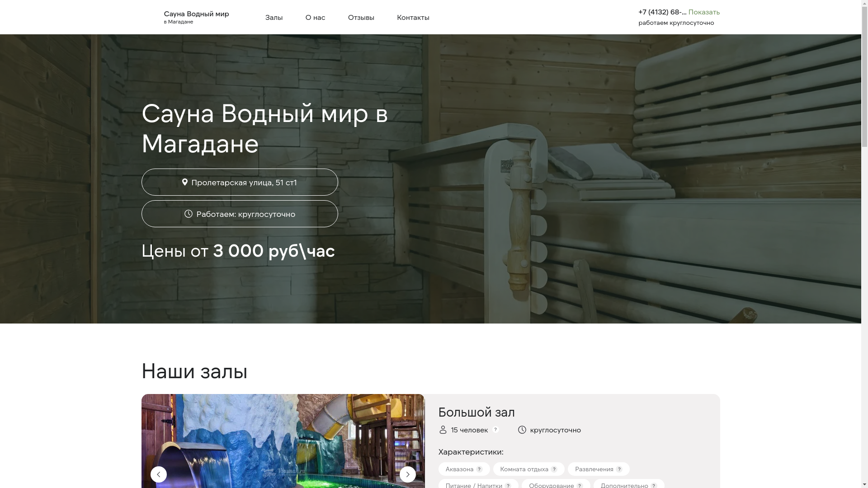Viewport: 868px width, 488px height.
Task: Click the location pin icon in address button
Action: pos(184,182)
